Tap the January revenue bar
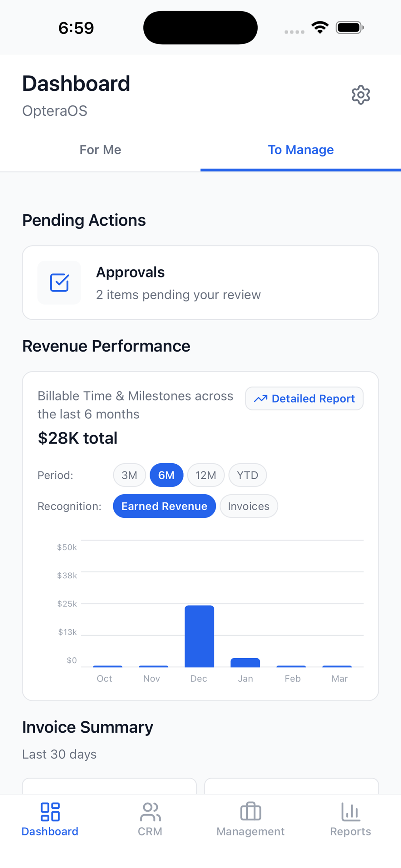 (x=245, y=662)
